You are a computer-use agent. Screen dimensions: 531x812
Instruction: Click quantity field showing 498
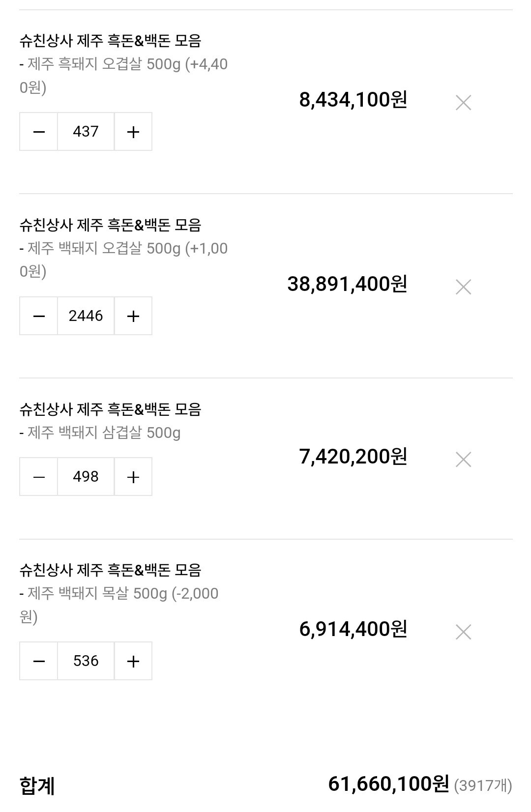coord(86,477)
